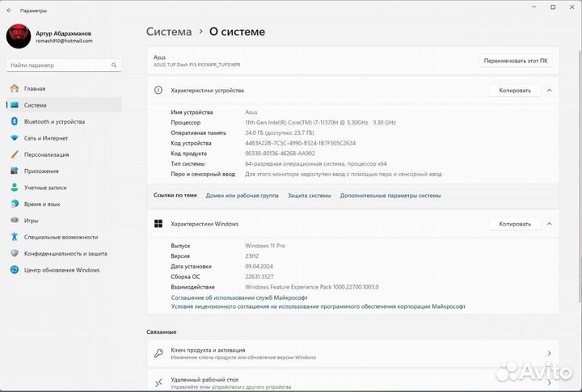
Task: Click email romash910@hotmail.com under profile
Action: tap(64, 41)
